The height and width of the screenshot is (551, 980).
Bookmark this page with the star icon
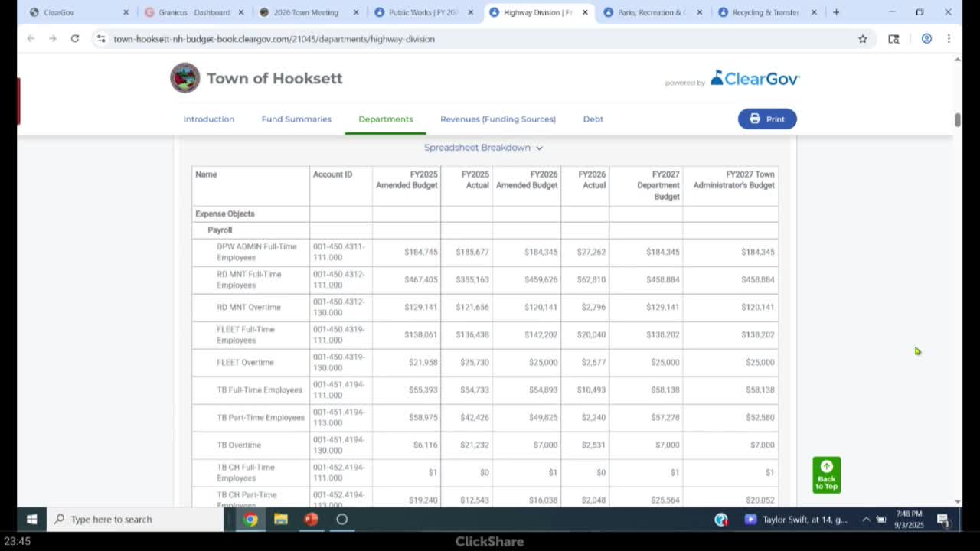pos(863,38)
